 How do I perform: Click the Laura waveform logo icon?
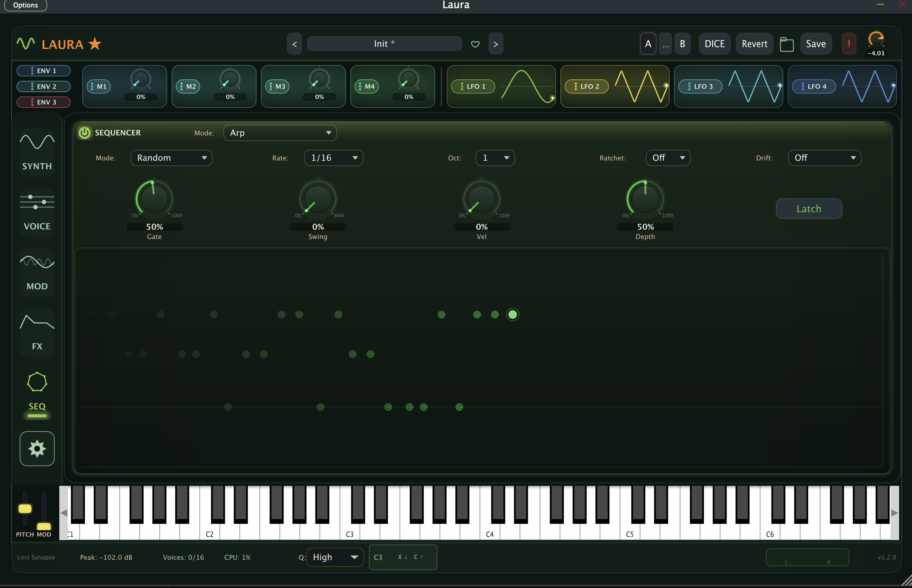[x=26, y=44]
